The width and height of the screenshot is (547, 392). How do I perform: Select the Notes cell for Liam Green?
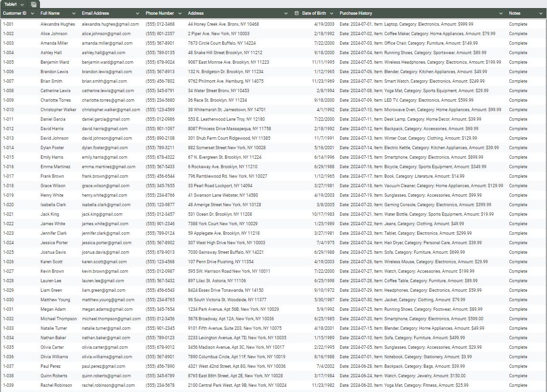pos(518,290)
